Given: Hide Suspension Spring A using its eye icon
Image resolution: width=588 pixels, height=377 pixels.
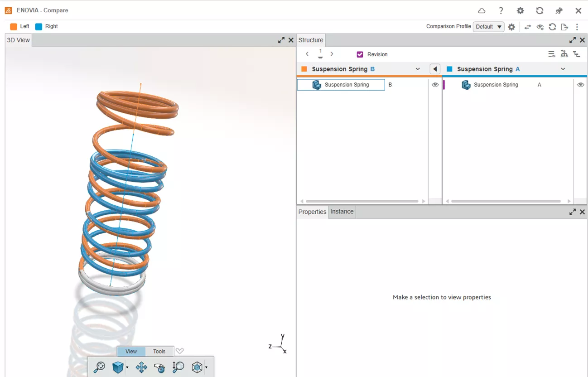Looking at the screenshot, I should point(581,84).
